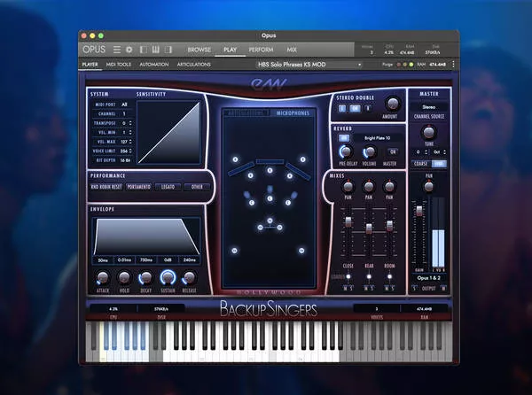
Task: Switch to the Browse tab
Action: click(x=199, y=50)
